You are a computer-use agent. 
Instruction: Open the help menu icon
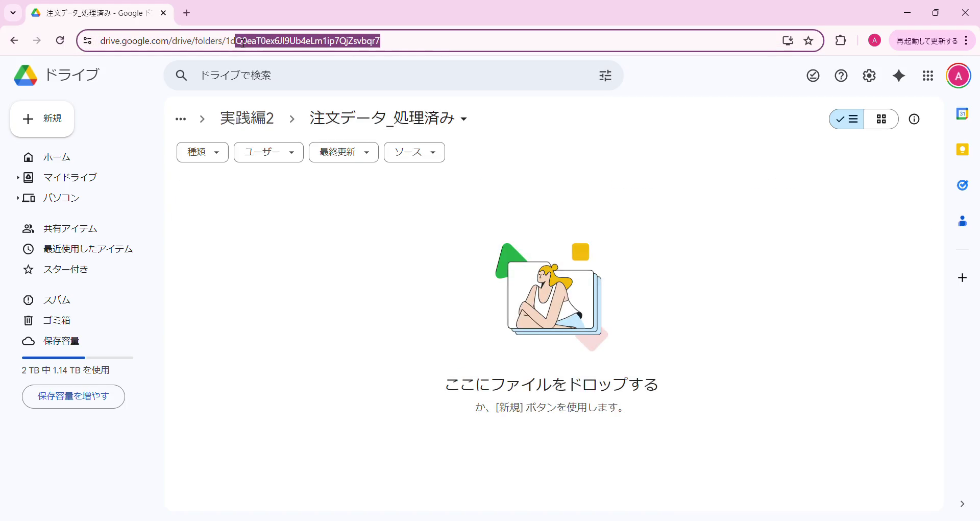click(841, 75)
